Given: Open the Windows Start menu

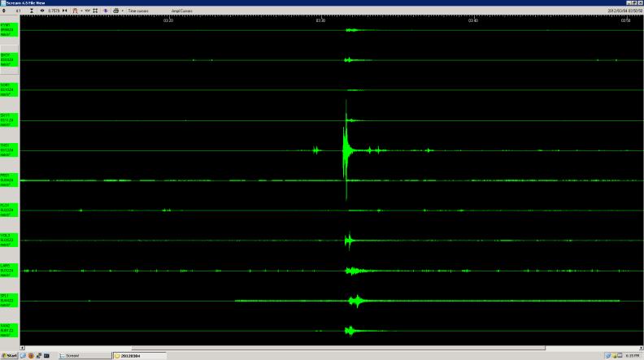Looking at the screenshot, I should pyautogui.click(x=9, y=355).
